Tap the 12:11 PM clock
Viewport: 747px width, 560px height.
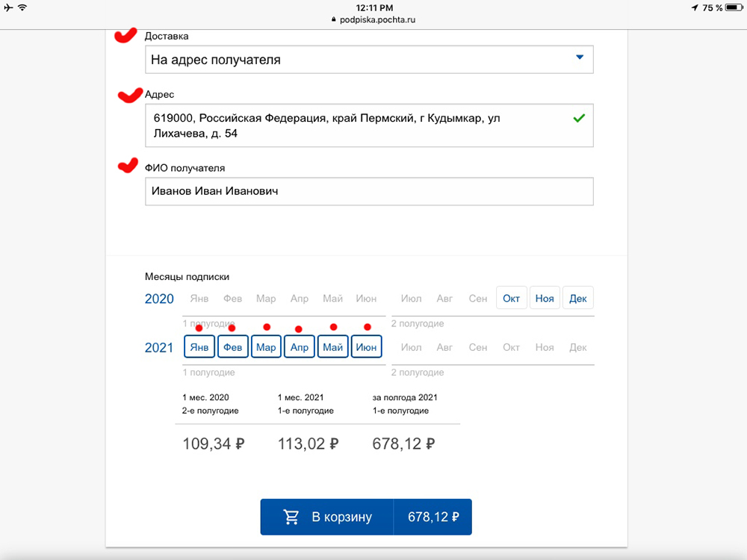coord(374,7)
